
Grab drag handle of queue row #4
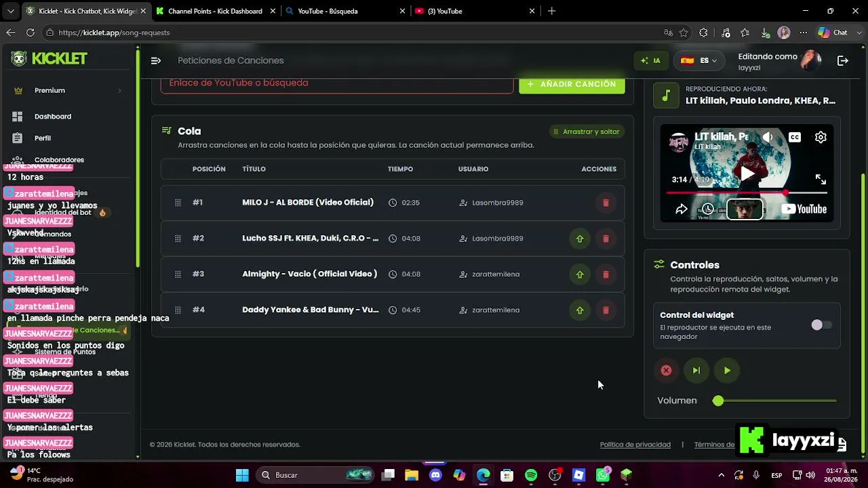(x=178, y=310)
